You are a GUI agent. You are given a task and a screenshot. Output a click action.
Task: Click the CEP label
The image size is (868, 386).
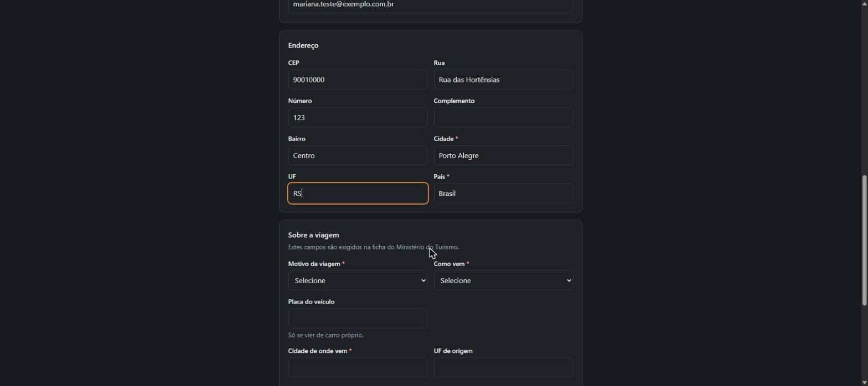(x=293, y=62)
